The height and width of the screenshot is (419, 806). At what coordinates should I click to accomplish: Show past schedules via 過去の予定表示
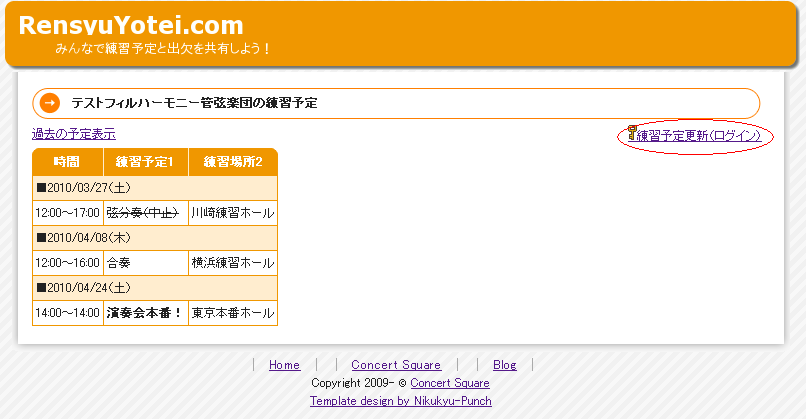coord(73,134)
